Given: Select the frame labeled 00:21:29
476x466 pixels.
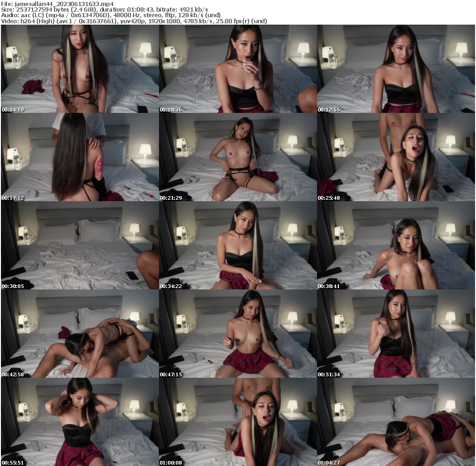Looking at the screenshot, I should pos(237,158).
